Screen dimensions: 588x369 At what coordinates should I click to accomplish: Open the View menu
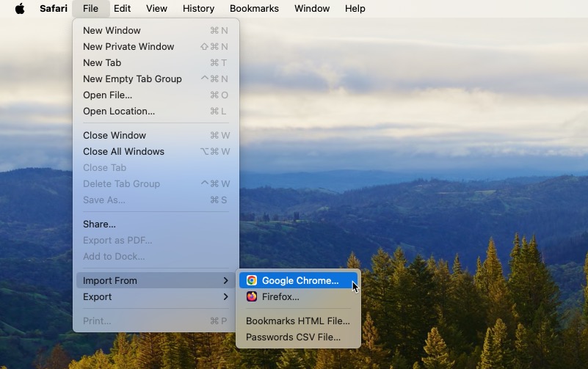157,8
